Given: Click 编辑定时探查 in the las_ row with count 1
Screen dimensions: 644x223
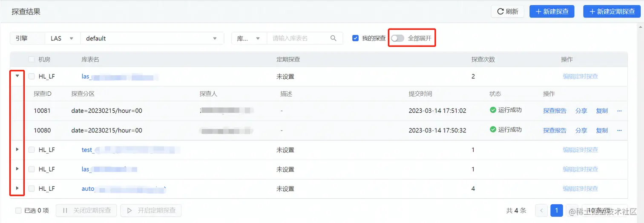Looking at the screenshot, I should pos(580,169).
